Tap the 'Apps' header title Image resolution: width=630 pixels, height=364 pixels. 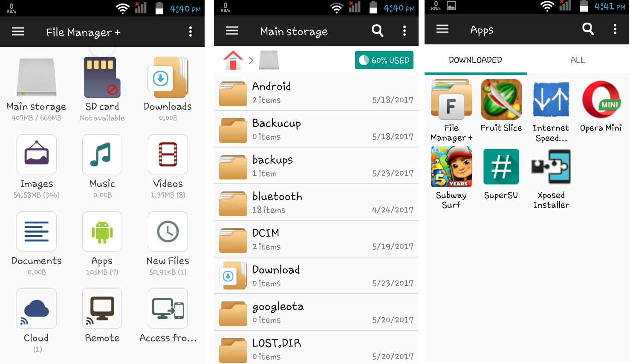click(x=482, y=30)
